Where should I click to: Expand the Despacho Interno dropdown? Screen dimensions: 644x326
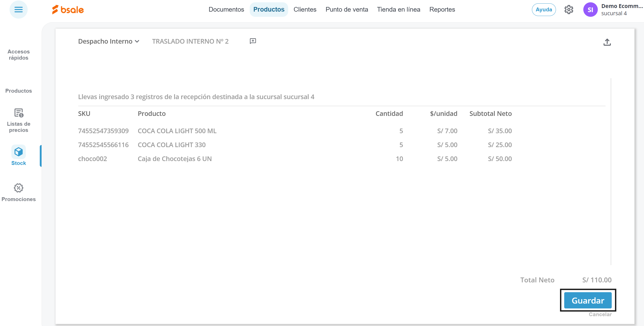coord(109,41)
